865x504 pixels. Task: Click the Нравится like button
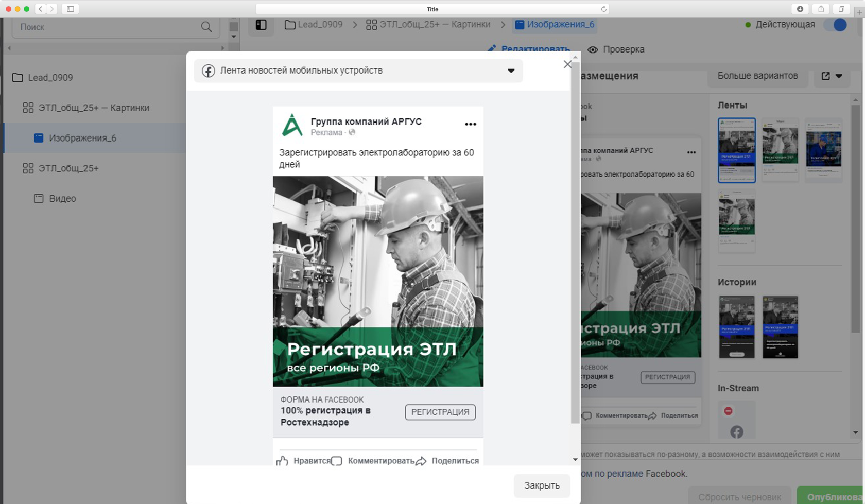(304, 461)
